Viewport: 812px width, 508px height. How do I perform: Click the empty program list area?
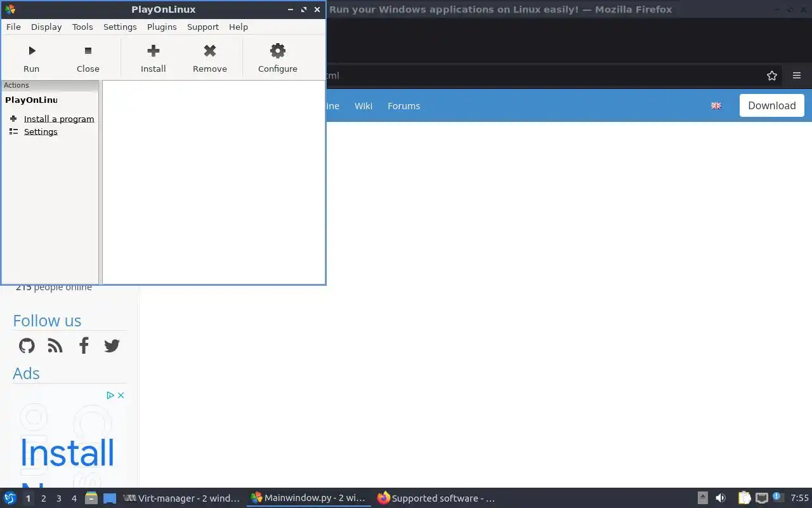tap(214, 182)
